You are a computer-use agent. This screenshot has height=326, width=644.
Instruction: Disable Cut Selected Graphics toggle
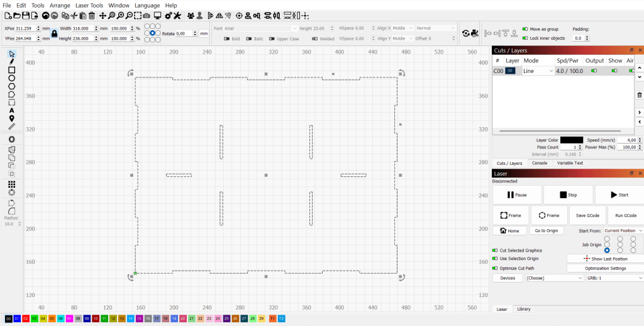495,250
